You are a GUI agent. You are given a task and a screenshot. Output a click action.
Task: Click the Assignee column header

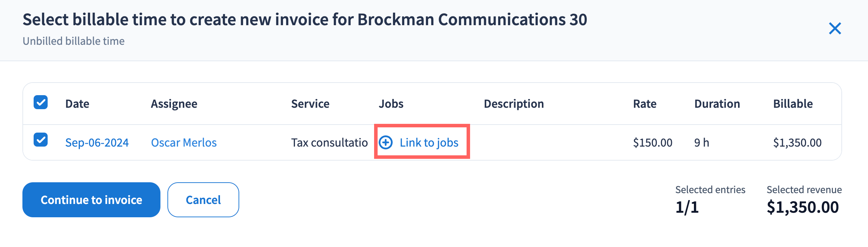point(174,104)
